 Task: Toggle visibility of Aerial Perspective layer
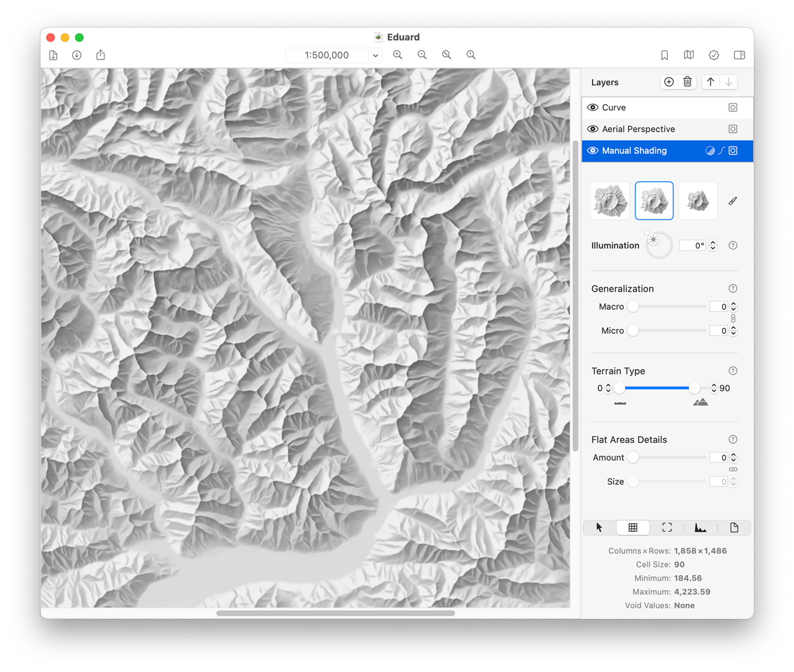click(x=592, y=129)
